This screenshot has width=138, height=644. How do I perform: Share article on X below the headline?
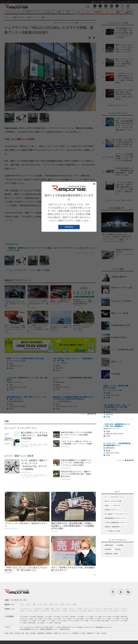click(89, 38)
